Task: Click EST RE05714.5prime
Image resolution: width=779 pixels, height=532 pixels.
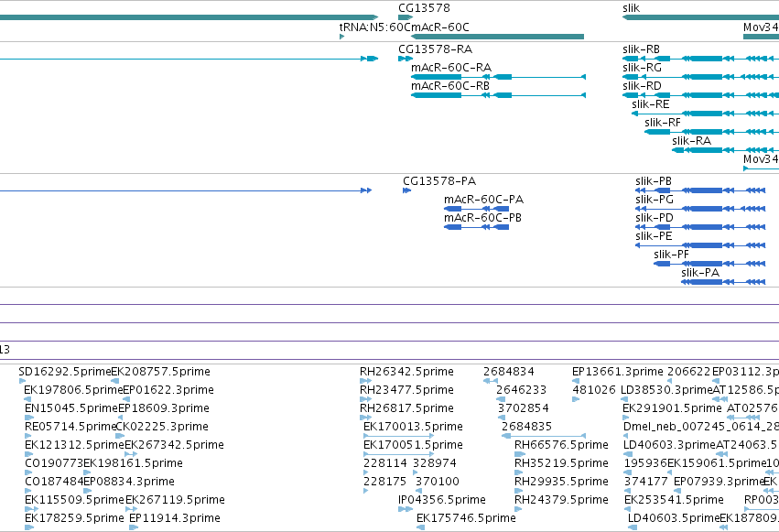Action: (x=70, y=427)
